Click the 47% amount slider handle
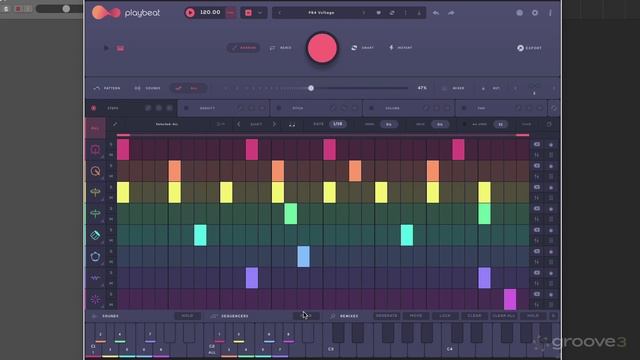Viewport: 640px width, 360px height. coord(311,88)
